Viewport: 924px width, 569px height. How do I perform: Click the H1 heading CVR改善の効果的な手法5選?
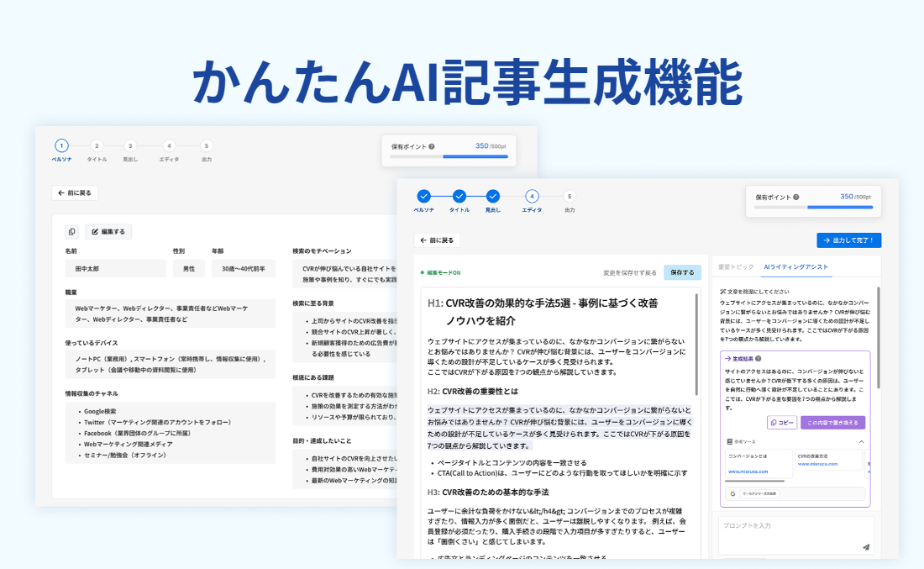(543, 312)
